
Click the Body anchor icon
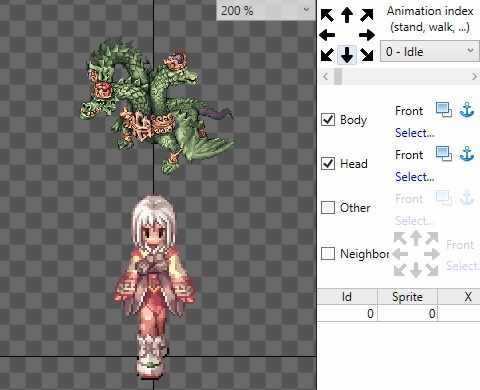point(467,110)
